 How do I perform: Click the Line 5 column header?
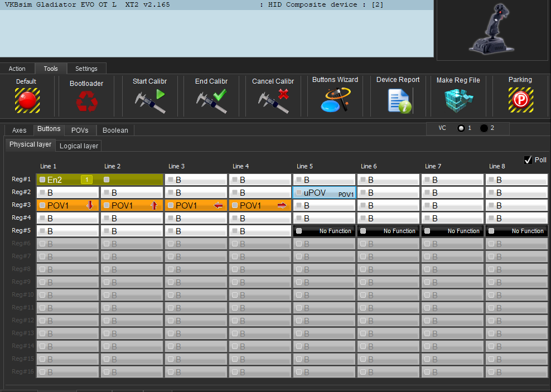[x=304, y=166]
